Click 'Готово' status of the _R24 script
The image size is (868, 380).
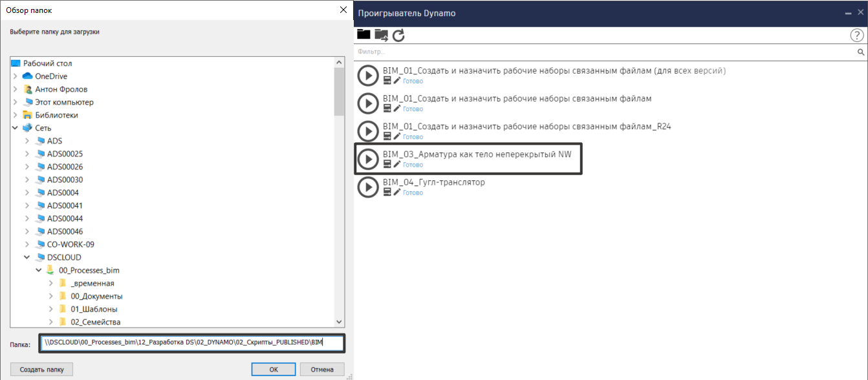tap(413, 137)
